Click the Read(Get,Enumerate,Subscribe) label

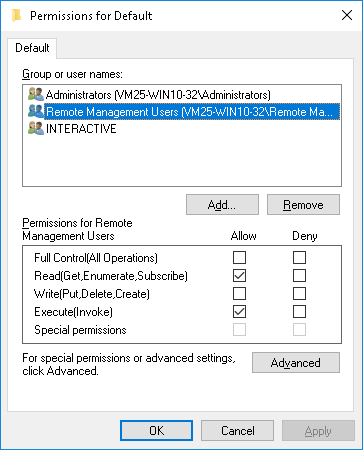(x=111, y=276)
